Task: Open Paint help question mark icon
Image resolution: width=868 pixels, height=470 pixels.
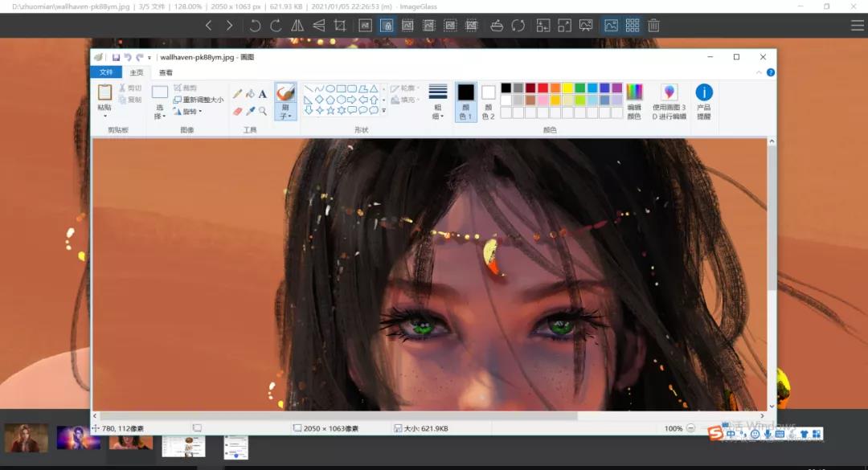Action: (x=770, y=72)
